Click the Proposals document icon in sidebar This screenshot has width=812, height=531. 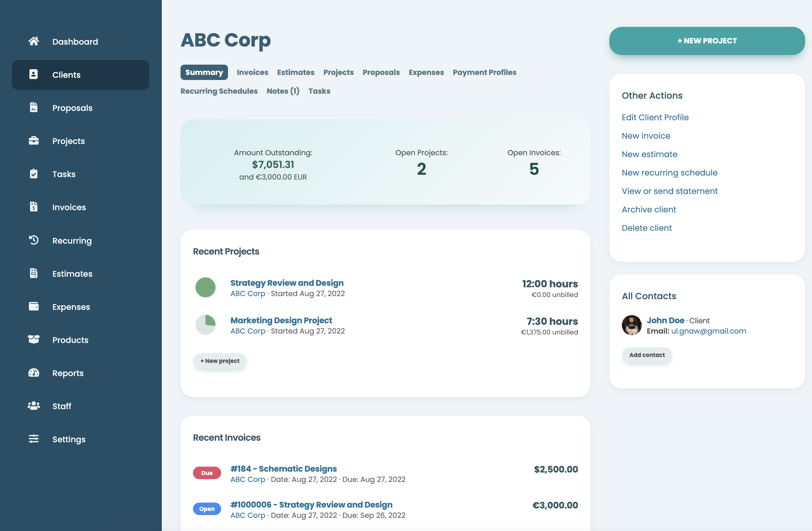33,107
